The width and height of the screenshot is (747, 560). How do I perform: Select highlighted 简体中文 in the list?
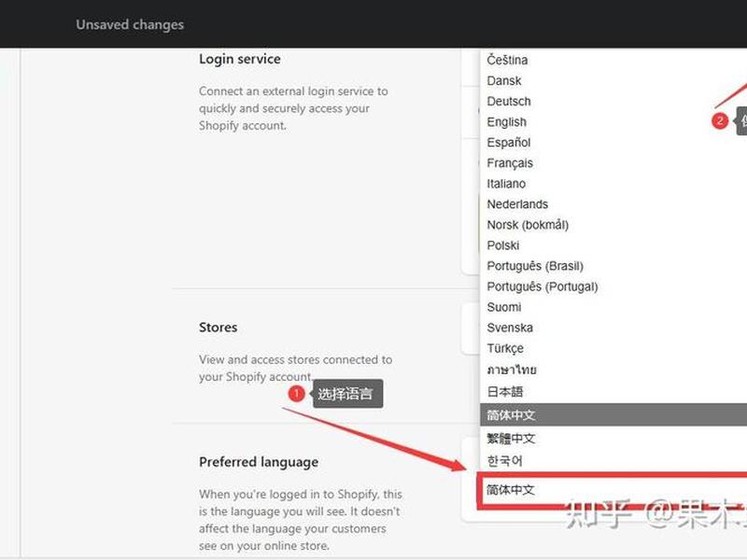tap(613, 414)
